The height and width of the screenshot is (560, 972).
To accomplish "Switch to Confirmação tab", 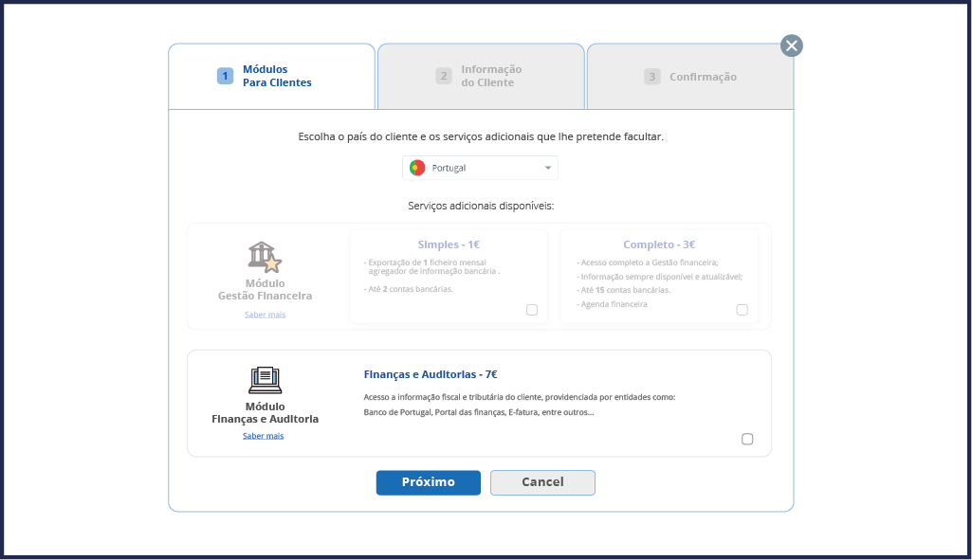I will pos(690,76).
